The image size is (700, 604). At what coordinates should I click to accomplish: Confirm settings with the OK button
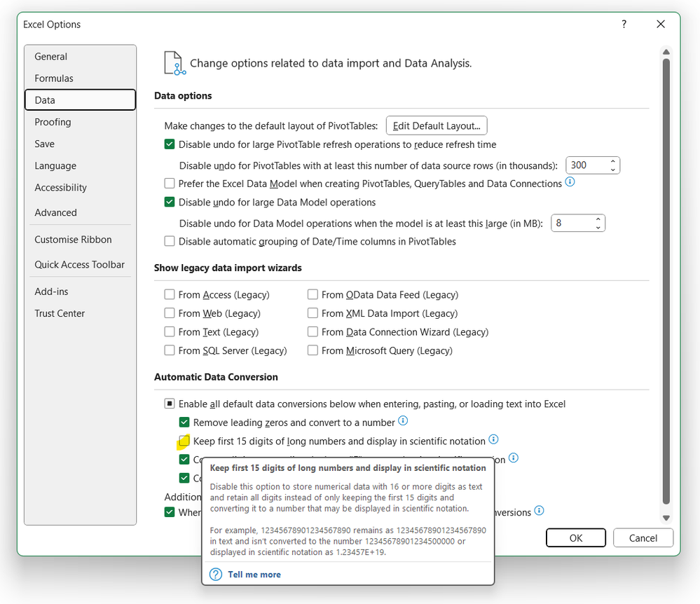click(576, 538)
